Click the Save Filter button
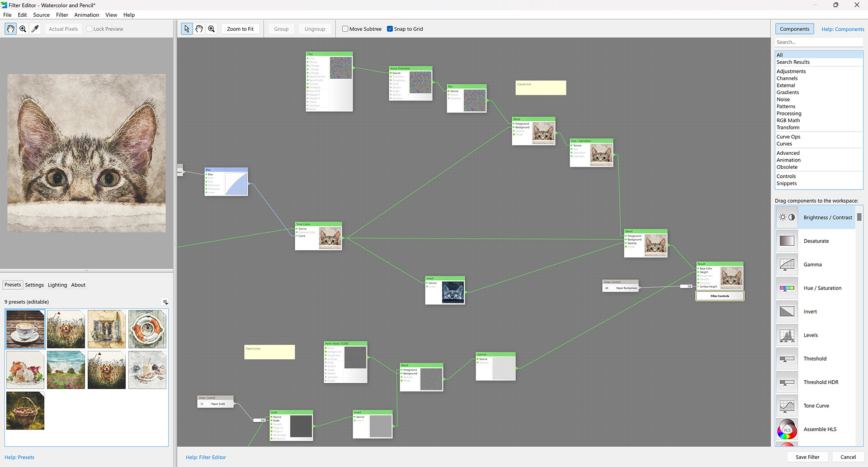Image resolution: width=868 pixels, height=467 pixels. point(807,457)
